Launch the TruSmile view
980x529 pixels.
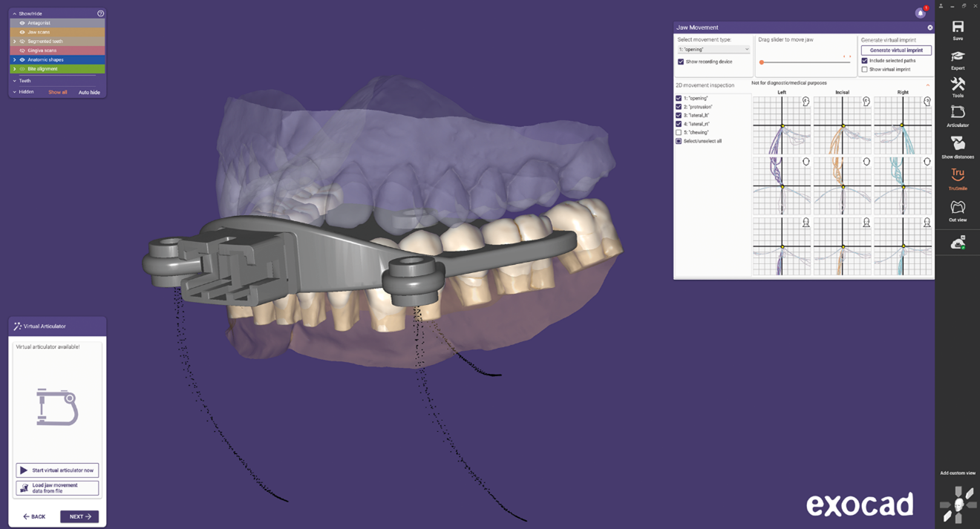pos(958,176)
